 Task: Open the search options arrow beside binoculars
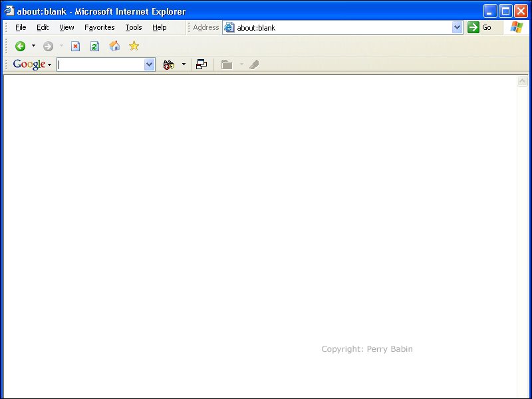[184, 64]
